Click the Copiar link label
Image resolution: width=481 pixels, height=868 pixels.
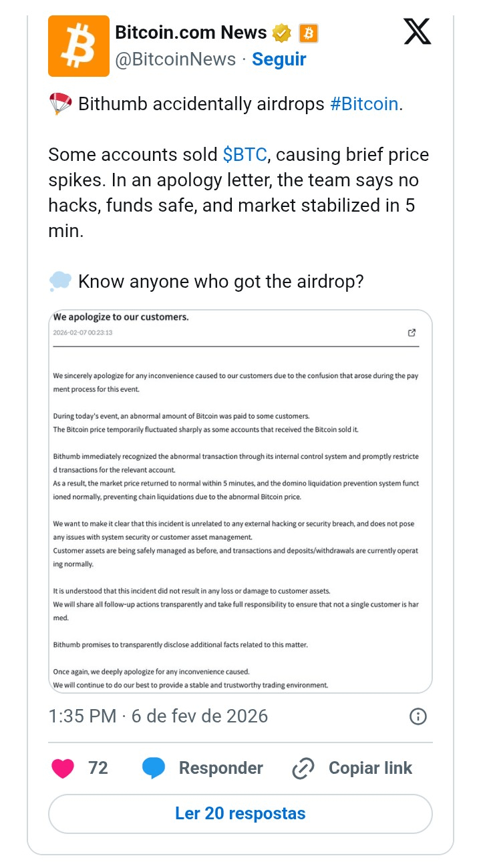point(370,769)
